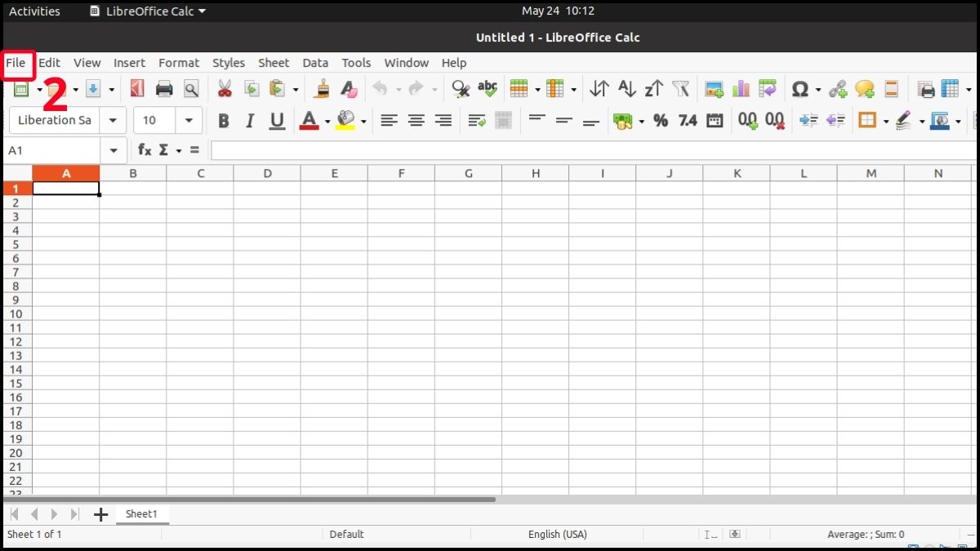Insert Chart from toolbar

741,88
